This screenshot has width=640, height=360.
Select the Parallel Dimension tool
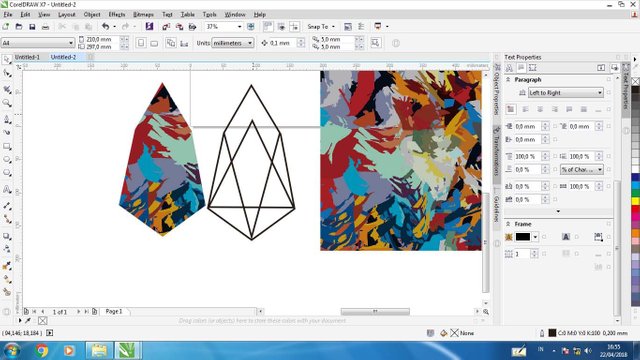point(7,206)
